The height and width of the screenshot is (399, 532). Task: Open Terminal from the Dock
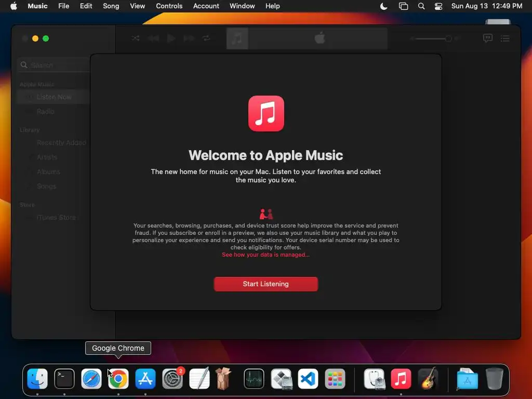(64, 378)
